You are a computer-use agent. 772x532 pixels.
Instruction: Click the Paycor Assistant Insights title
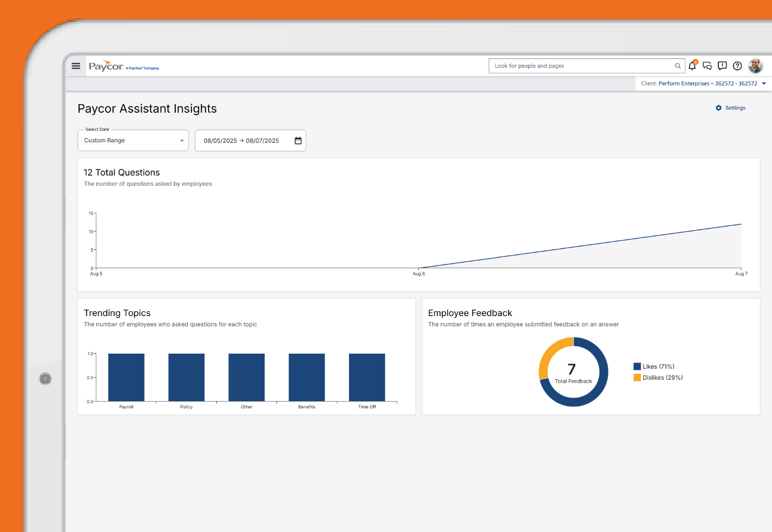tap(147, 108)
